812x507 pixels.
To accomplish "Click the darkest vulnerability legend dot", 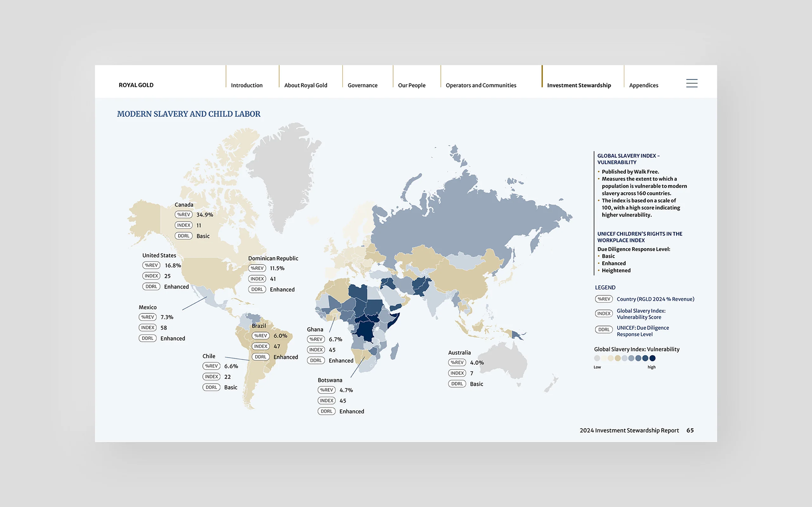I will point(652,358).
